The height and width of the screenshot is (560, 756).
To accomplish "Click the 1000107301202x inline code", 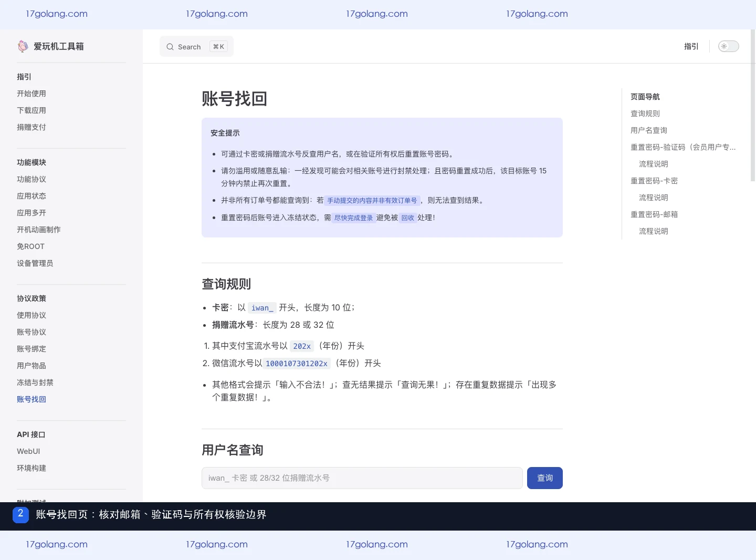I will (297, 364).
